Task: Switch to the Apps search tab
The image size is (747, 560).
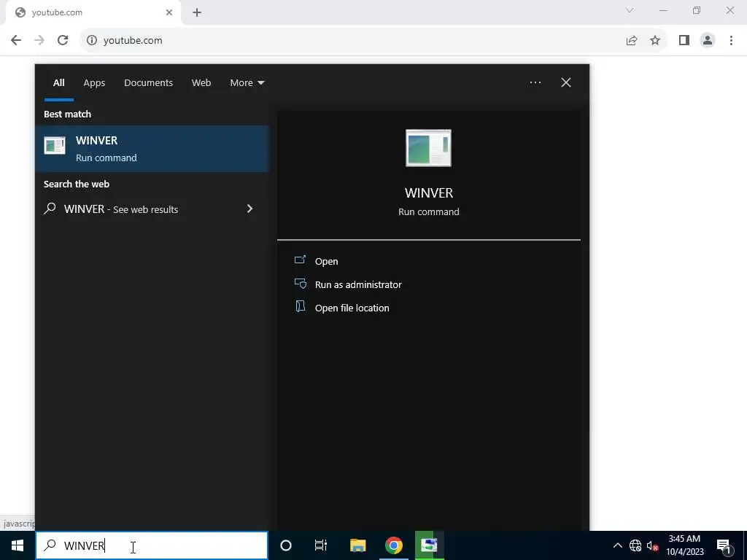Action: [94, 83]
